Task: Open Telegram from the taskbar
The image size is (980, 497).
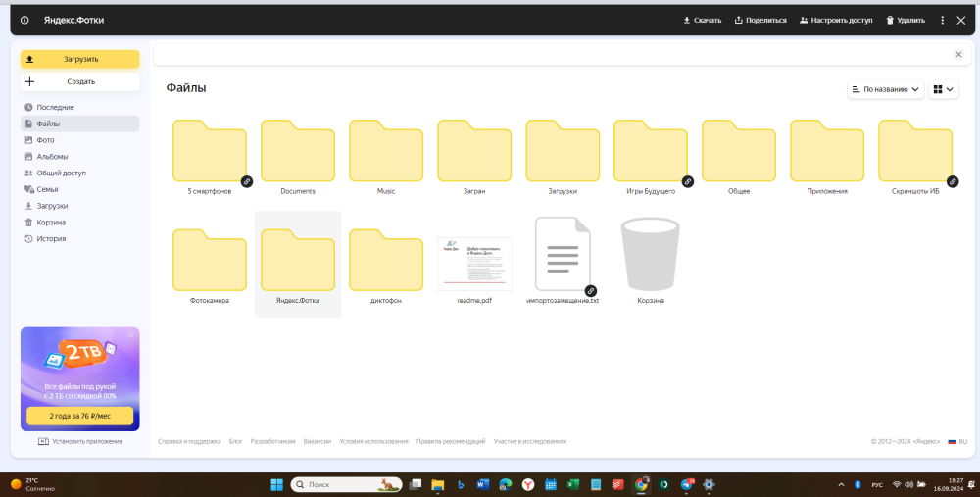Action: 687,484
